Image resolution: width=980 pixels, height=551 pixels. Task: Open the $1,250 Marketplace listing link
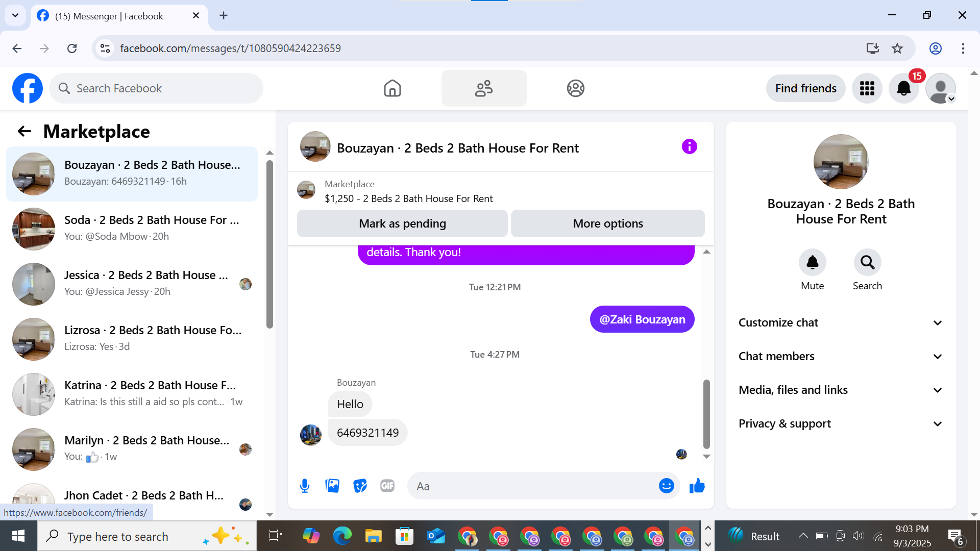point(408,198)
